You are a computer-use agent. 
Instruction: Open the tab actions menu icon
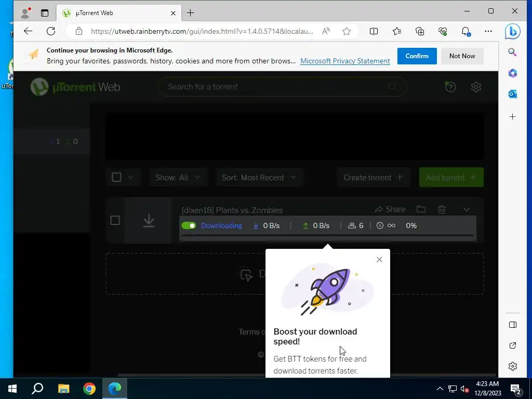tap(45, 13)
